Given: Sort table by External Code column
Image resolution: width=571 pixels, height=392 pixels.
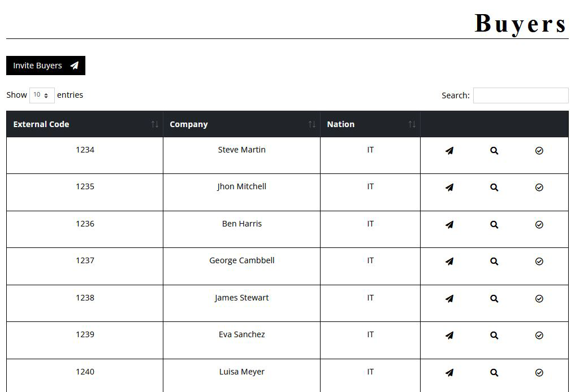Looking at the screenshot, I should pyautogui.click(x=85, y=124).
